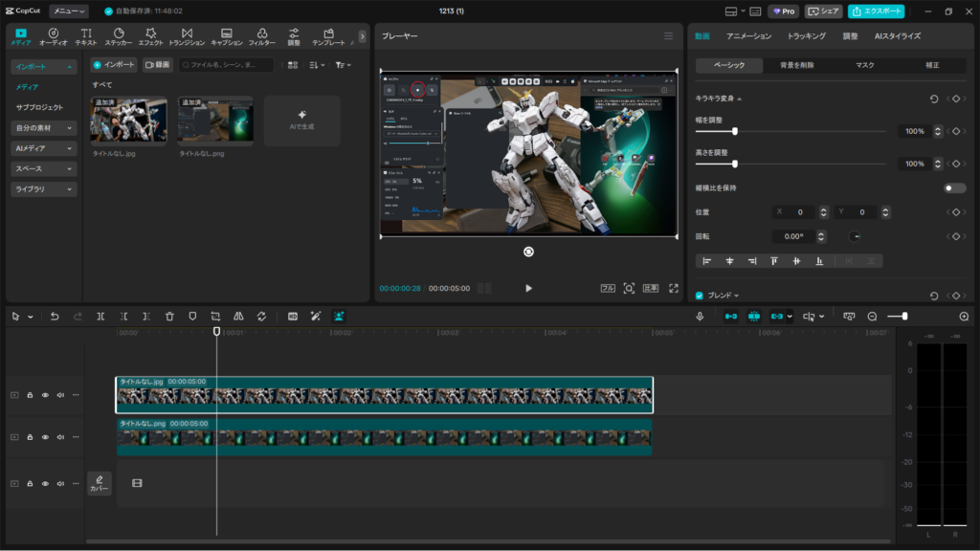
Task: Click the mirror flip icon in timeline toolbar
Action: [x=238, y=317]
